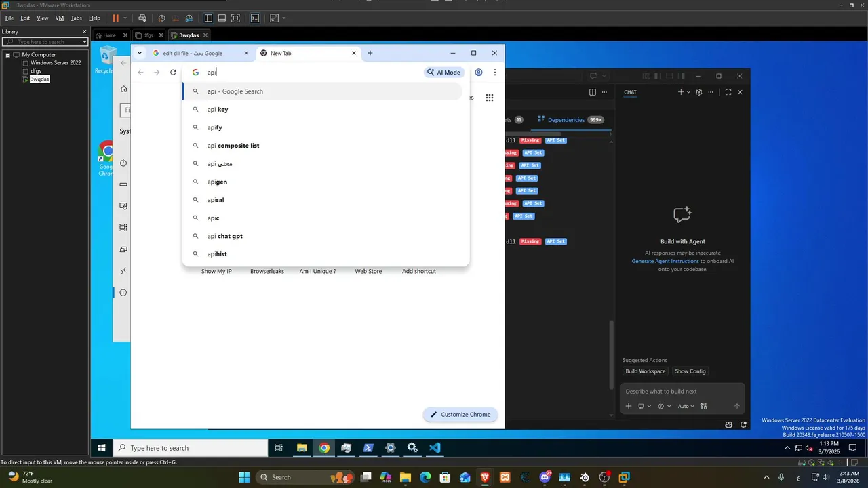
Task: Open the dropdown beside the suspend button
Action: (125, 18)
